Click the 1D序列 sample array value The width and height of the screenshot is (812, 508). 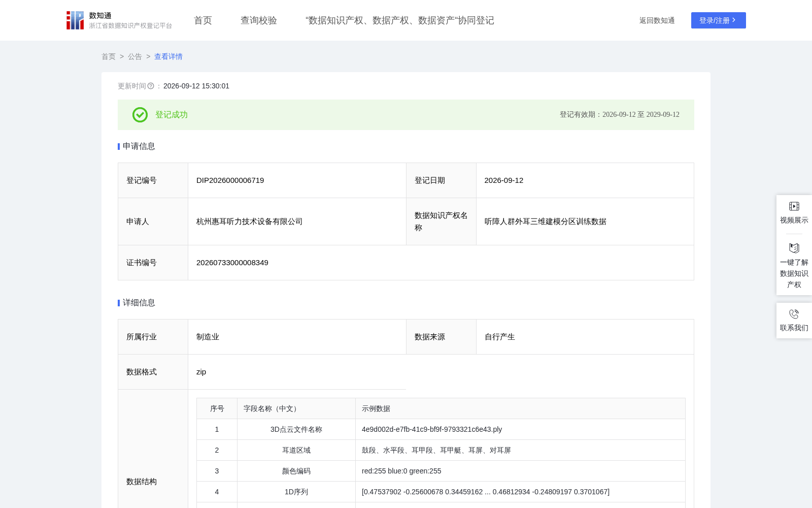click(486, 492)
